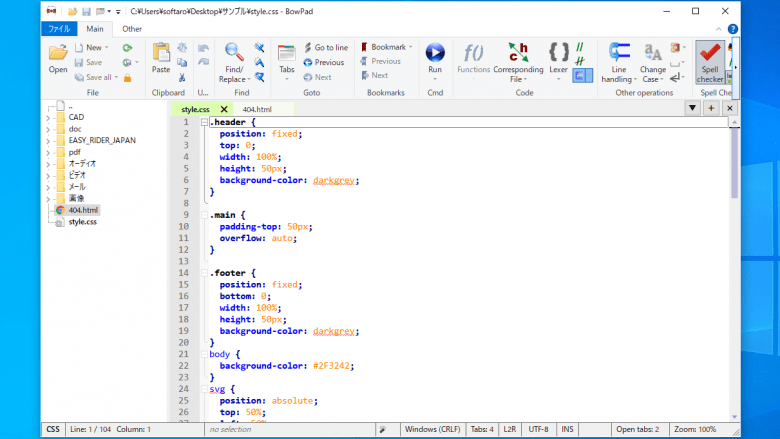Click the Tabs window icon
Viewport: 780px width, 439px height.
287,53
